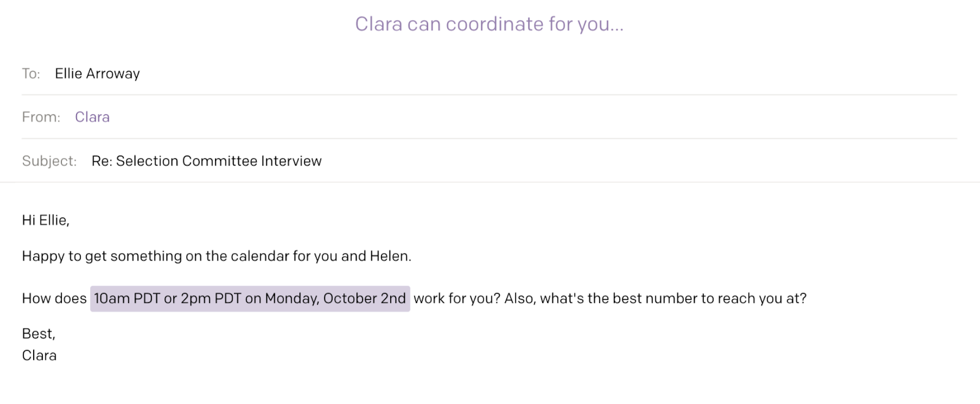Image resolution: width=980 pixels, height=404 pixels.
Task: Click the Ellie Arroway recipient name
Action: coord(97,74)
